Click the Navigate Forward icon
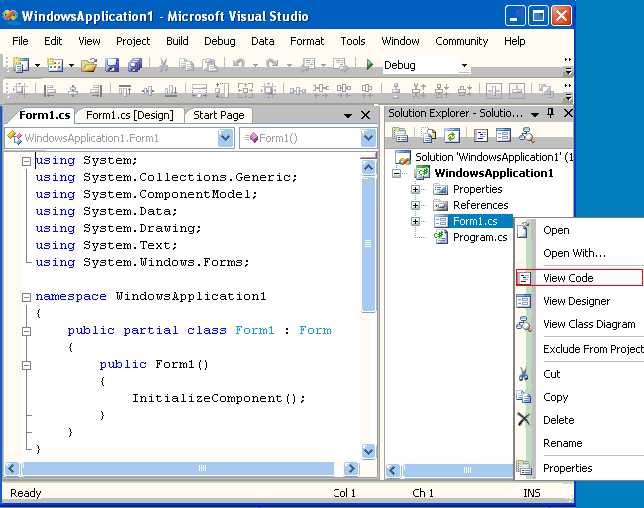Viewport: 644px width, 508px height. click(x=340, y=65)
